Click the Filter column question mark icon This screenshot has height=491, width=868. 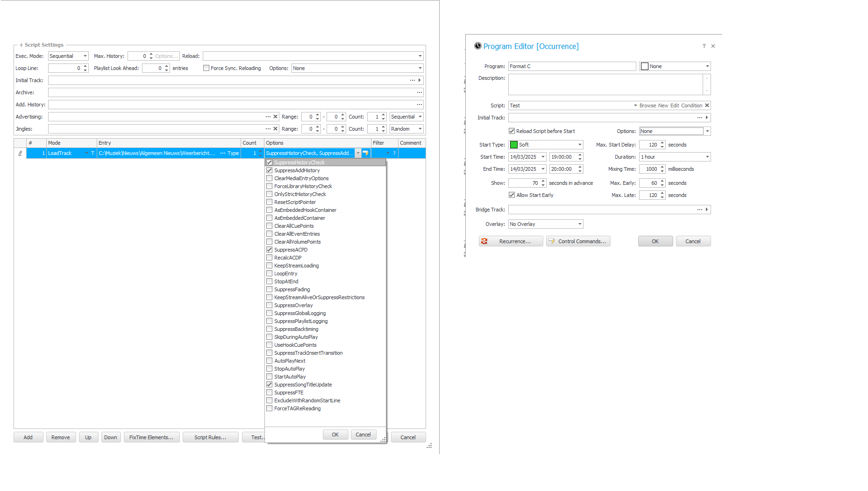click(394, 153)
